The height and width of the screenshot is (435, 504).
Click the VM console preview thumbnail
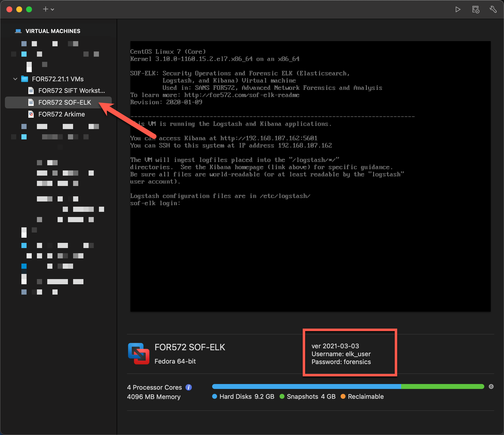pos(310,176)
